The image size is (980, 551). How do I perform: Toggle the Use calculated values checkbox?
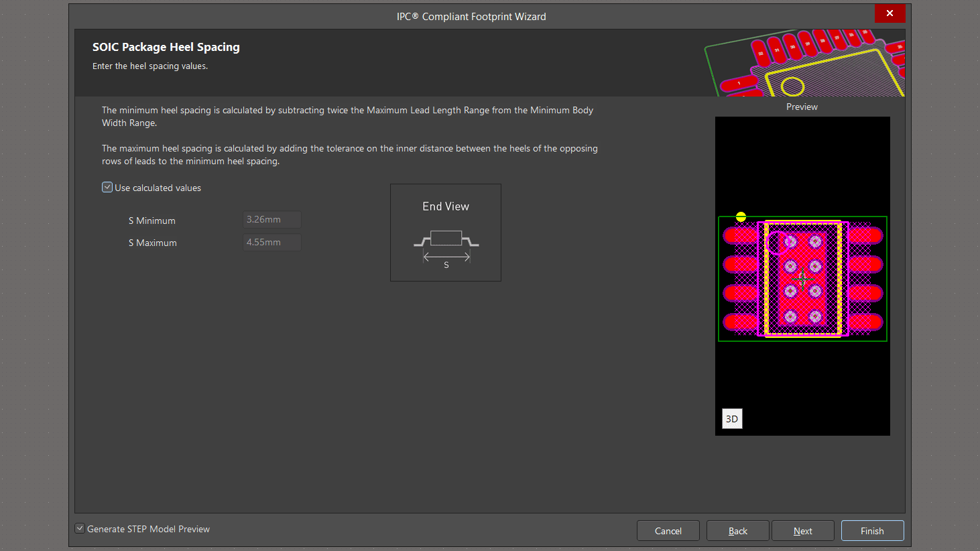coord(107,188)
